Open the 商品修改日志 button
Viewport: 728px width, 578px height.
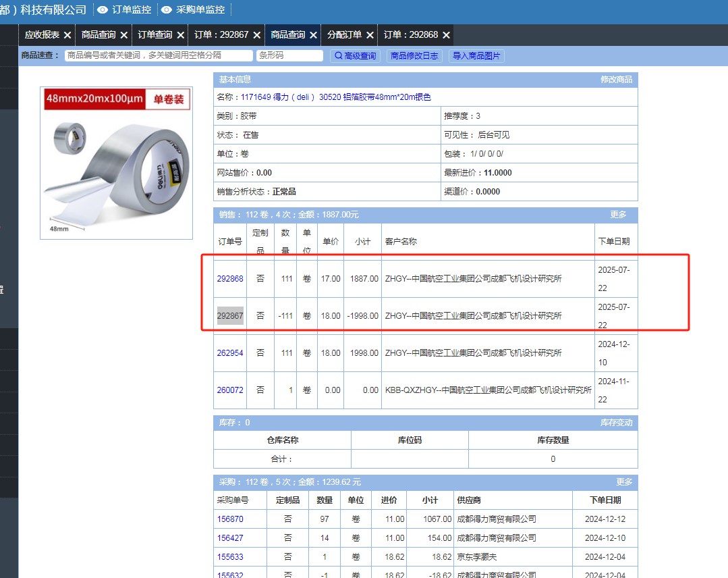pos(414,56)
